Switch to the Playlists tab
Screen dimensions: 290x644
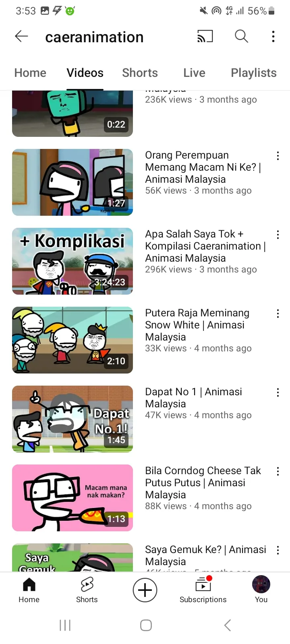coord(254,73)
